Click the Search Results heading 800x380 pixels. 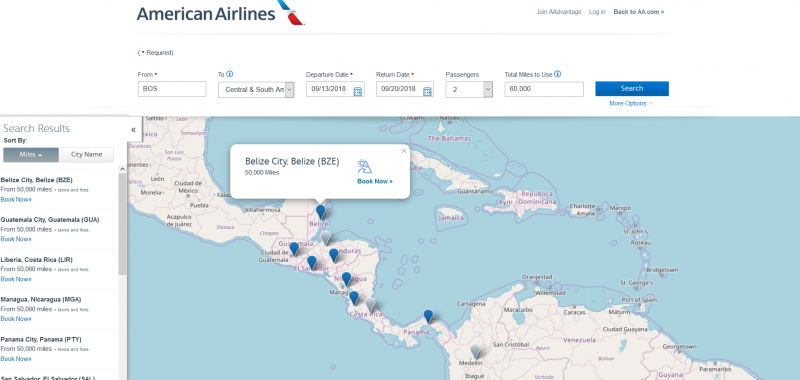point(37,129)
